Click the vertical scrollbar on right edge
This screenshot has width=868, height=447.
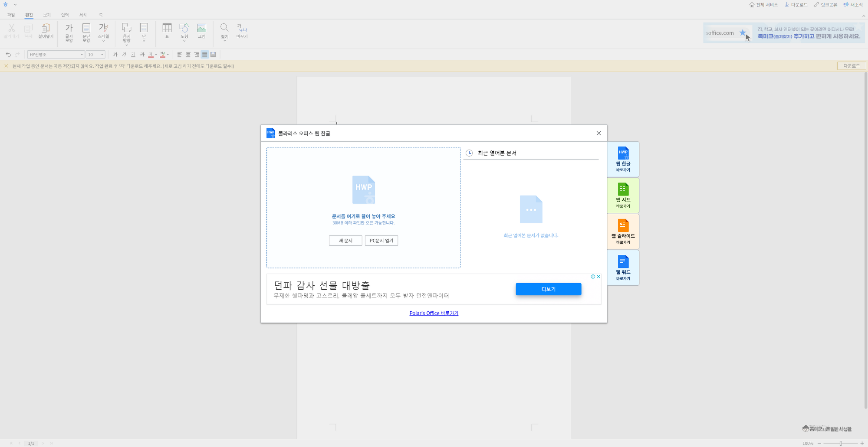pyautogui.click(x=865, y=241)
